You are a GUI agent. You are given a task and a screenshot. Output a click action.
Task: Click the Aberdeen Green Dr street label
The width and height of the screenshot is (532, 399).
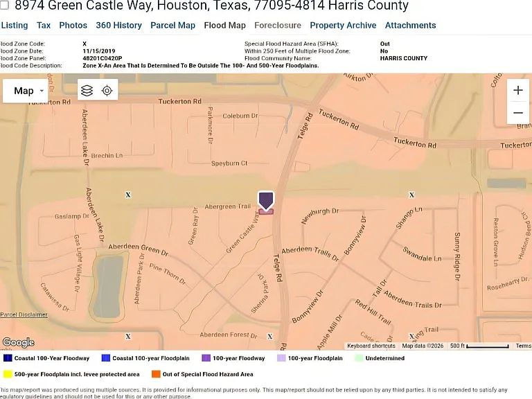coord(138,249)
